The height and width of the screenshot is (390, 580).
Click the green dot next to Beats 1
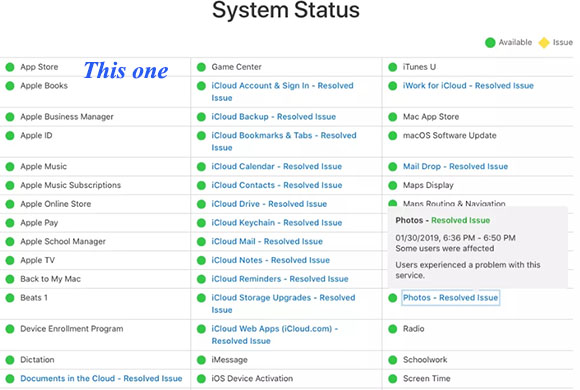pyautogui.click(x=10, y=297)
